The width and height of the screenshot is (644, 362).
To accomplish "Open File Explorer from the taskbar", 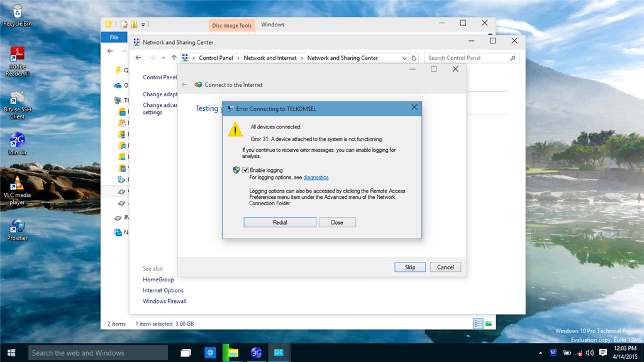I will point(233,353).
